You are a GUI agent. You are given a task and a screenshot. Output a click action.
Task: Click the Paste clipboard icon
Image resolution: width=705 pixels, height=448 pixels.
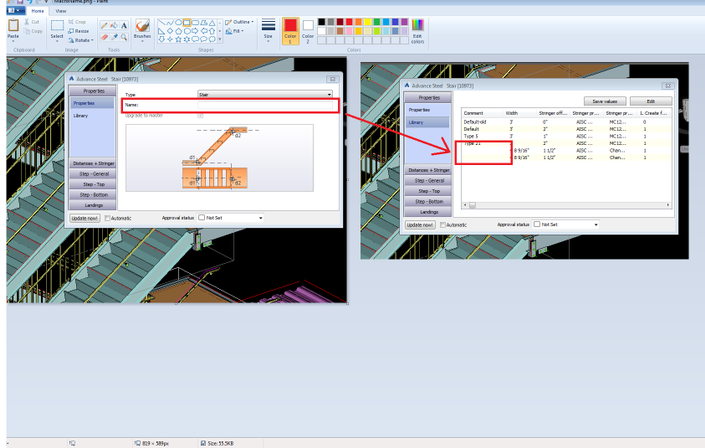coord(13,25)
